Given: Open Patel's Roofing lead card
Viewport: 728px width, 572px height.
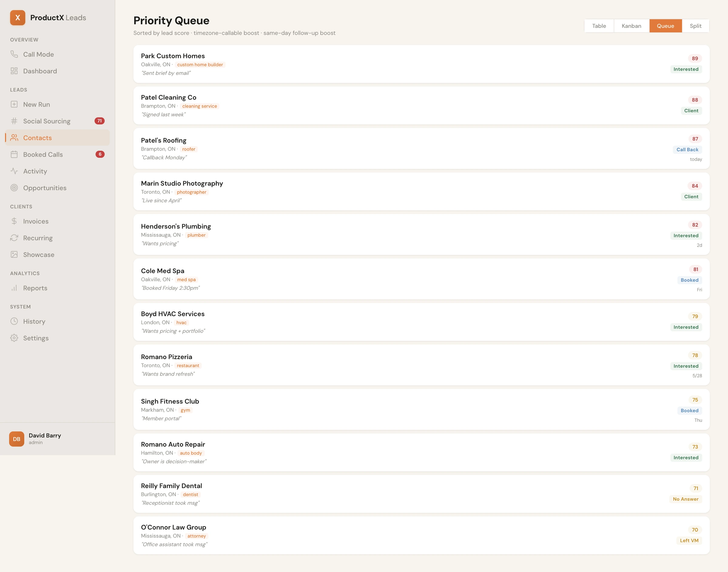Looking at the screenshot, I should coord(421,148).
